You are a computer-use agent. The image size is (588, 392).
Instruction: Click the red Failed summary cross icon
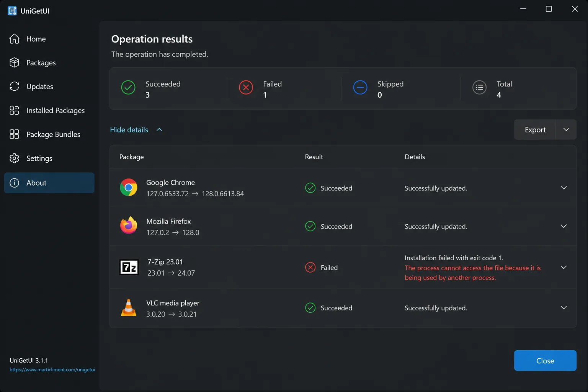pyautogui.click(x=246, y=87)
